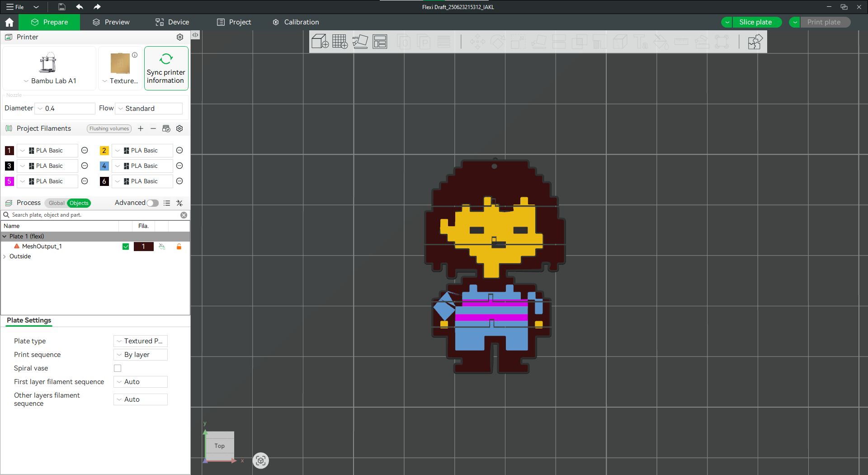Open printer settings gear icon

click(x=180, y=37)
